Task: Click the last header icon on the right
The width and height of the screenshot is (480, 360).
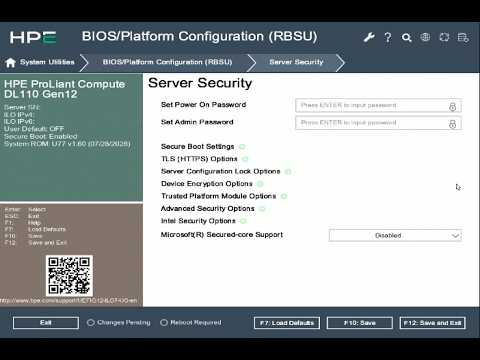Action: point(463,37)
